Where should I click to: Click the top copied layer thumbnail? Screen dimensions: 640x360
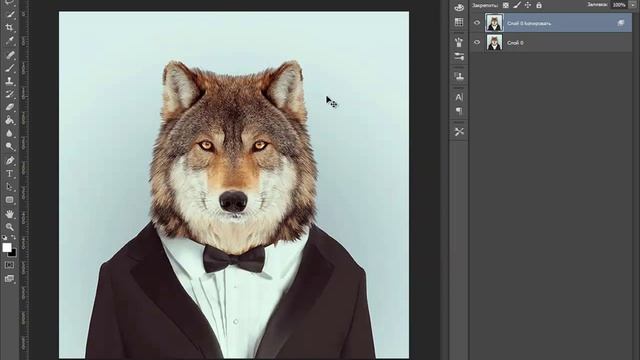[494, 23]
